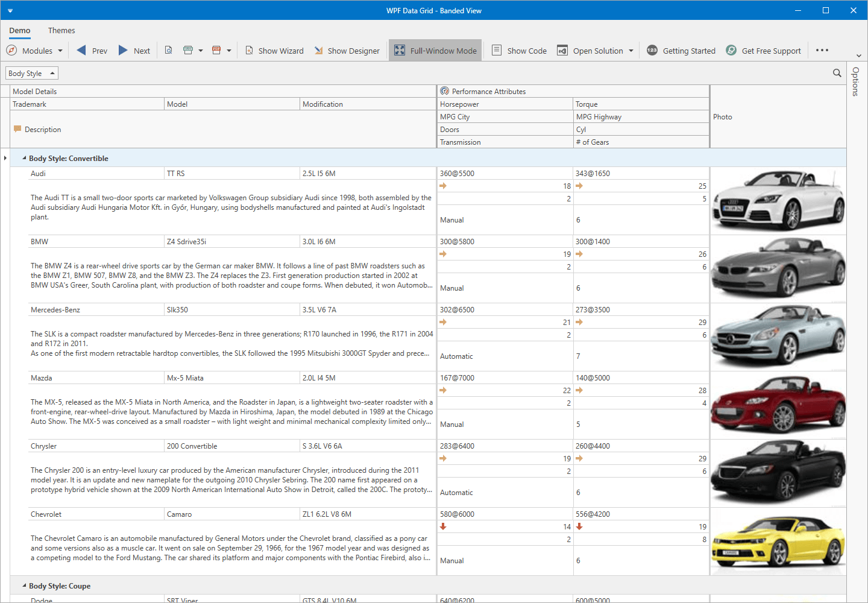Click Get Free Support
The image size is (868, 603).
[764, 51]
